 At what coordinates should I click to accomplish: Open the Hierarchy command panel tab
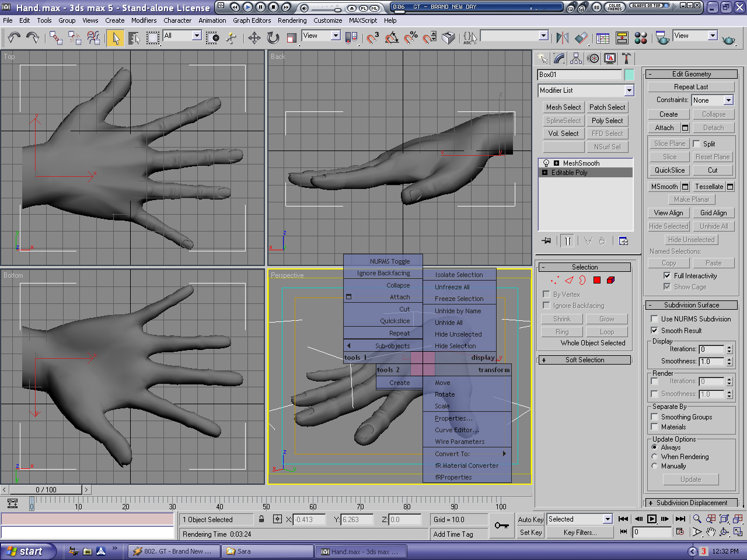[576, 58]
